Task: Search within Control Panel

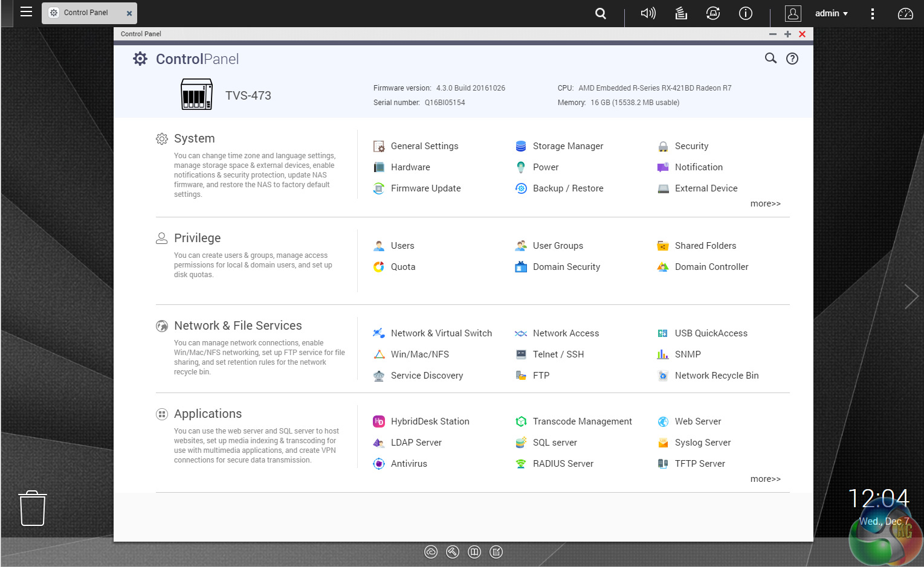Action: click(x=771, y=59)
